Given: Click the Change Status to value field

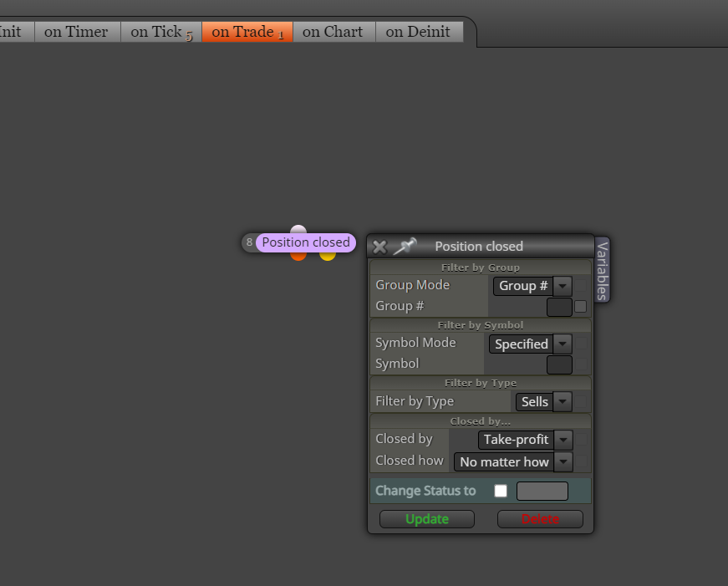Looking at the screenshot, I should (x=542, y=491).
